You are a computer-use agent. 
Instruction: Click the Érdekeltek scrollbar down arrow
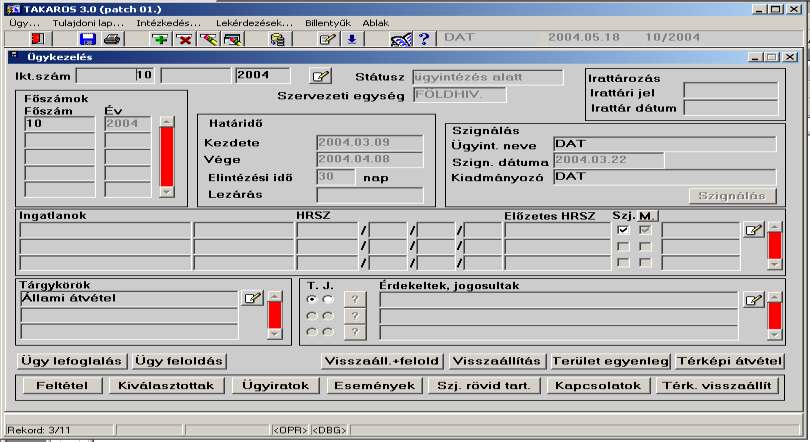pos(775,334)
